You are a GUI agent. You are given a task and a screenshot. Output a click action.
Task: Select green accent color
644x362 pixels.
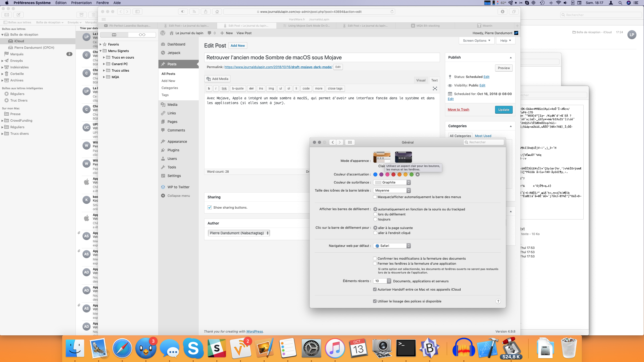[x=412, y=174]
